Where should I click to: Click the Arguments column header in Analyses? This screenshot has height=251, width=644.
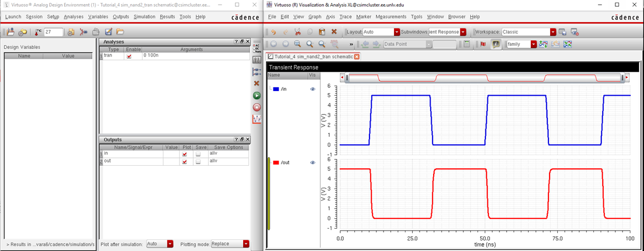tap(195, 49)
